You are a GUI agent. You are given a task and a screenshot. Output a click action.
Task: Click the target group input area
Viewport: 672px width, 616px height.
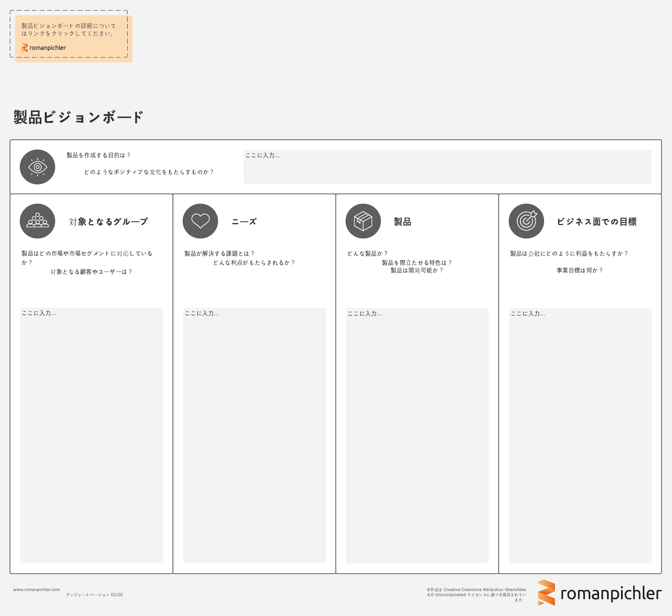91,435
